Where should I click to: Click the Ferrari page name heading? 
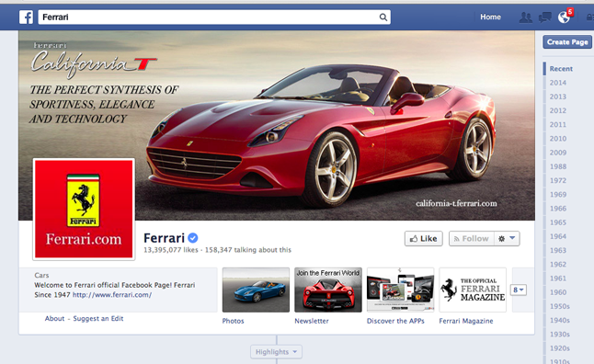[164, 238]
